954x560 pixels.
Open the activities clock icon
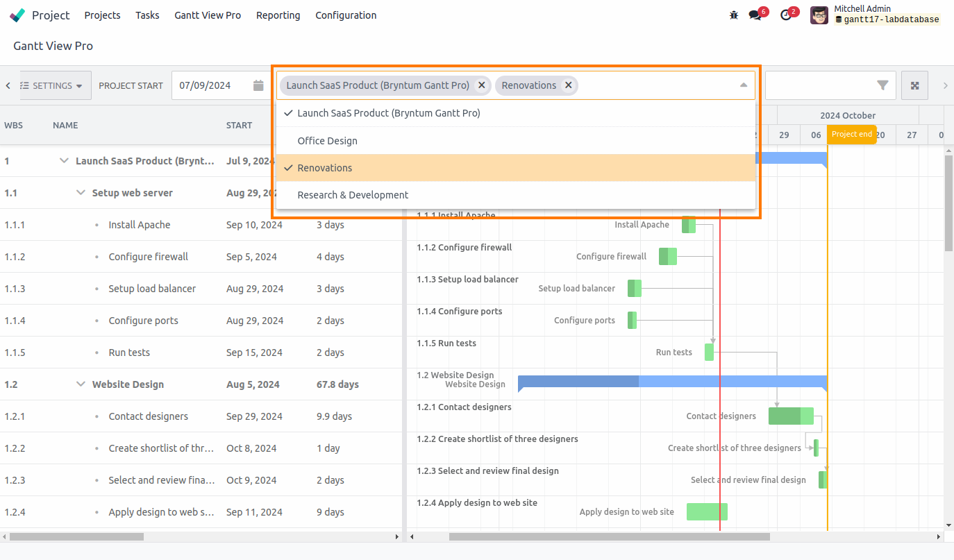click(785, 15)
